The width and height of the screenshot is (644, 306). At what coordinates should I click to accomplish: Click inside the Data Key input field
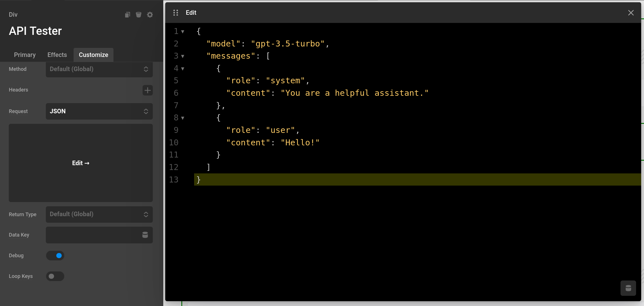click(93, 235)
